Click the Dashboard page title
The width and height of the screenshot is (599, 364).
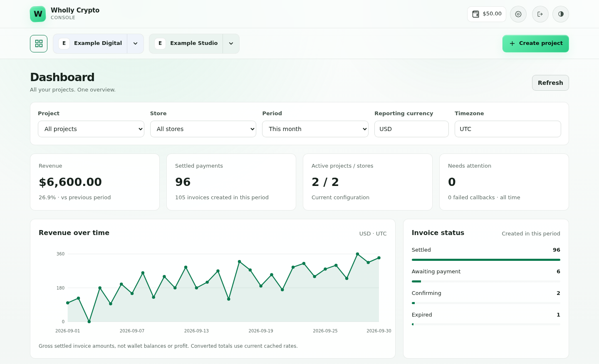62,77
